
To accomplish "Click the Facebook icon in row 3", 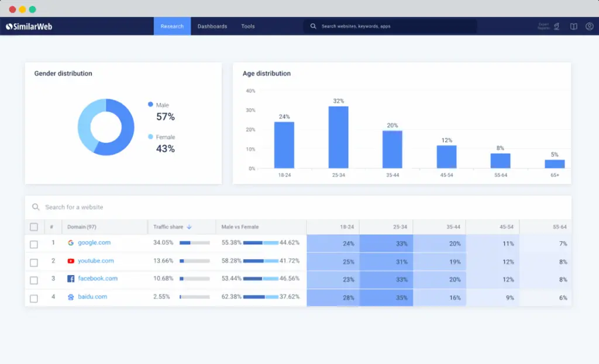I will click(x=71, y=279).
